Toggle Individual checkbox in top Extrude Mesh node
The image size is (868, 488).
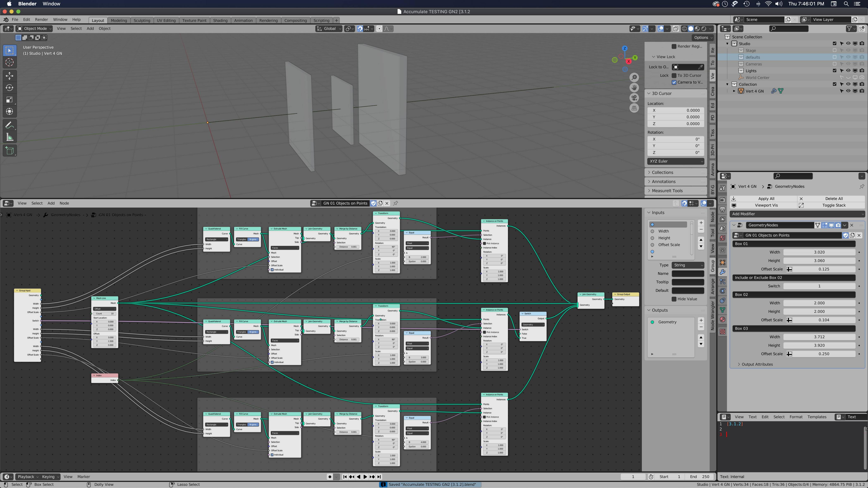pos(272,269)
